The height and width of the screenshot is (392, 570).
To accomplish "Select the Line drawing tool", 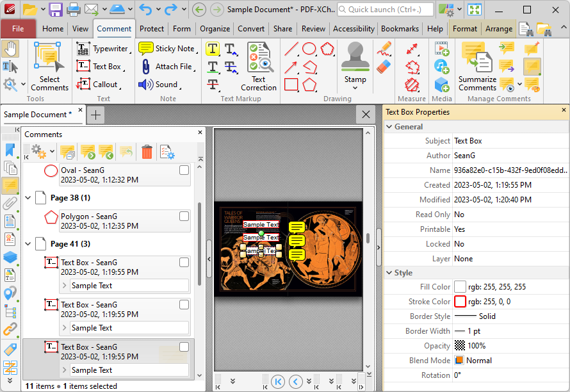I will tap(291, 49).
